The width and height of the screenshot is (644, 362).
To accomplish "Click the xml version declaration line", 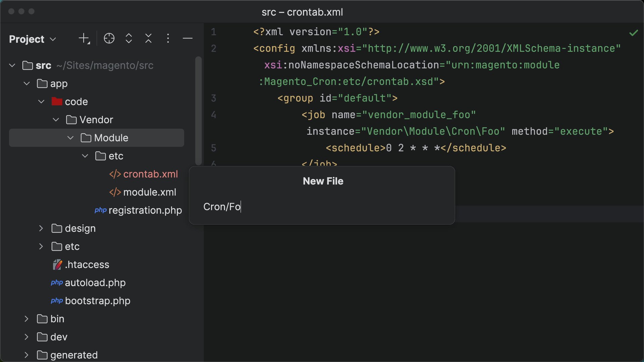I will [316, 32].
